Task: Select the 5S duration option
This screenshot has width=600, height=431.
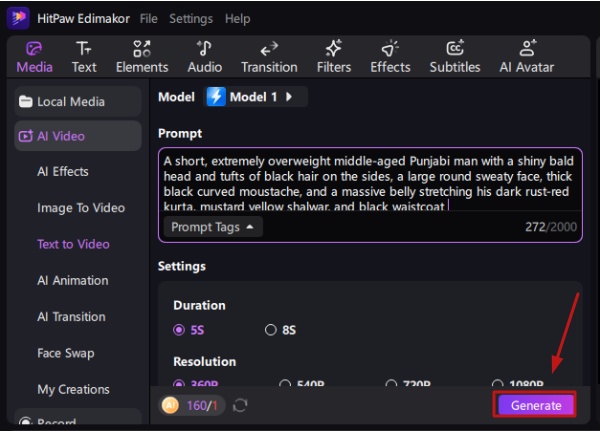Action: coord(180,330)
